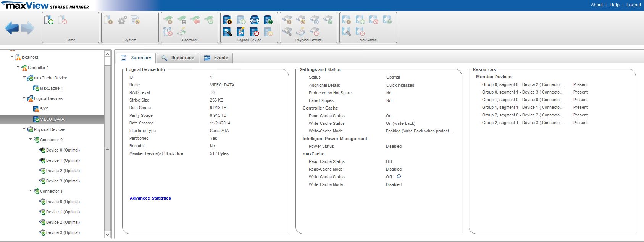Click the Set Properties icon in Logical Device group
This screenshot has height=242, width=644.
pyautogui.click(x=227, y=20)
